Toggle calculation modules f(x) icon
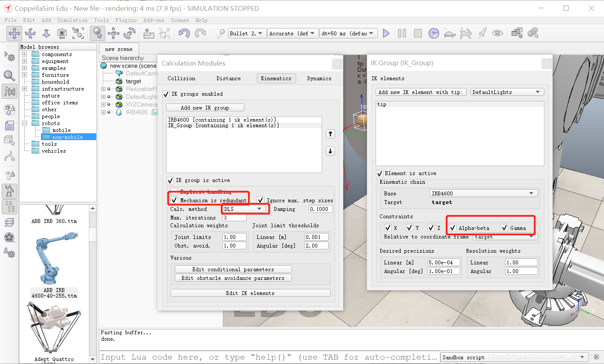Image resolution: width=604 pixels, height=364 pixels. [9, 91]
